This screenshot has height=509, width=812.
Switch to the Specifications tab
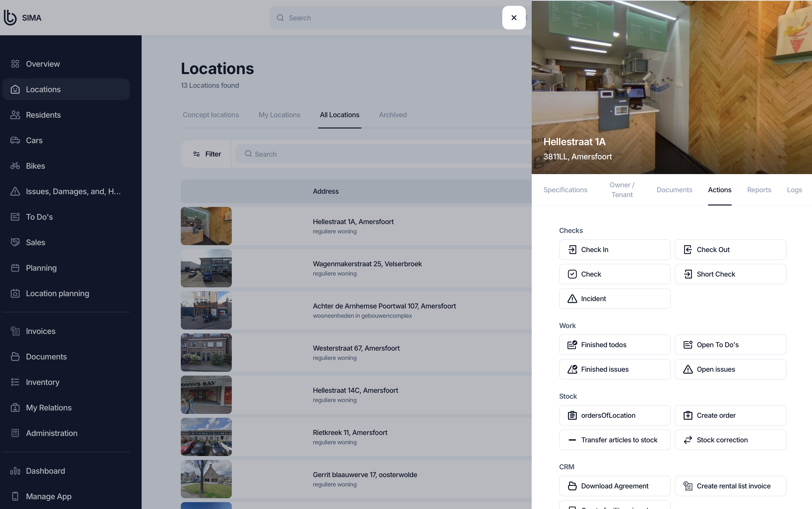click(565, 190)
